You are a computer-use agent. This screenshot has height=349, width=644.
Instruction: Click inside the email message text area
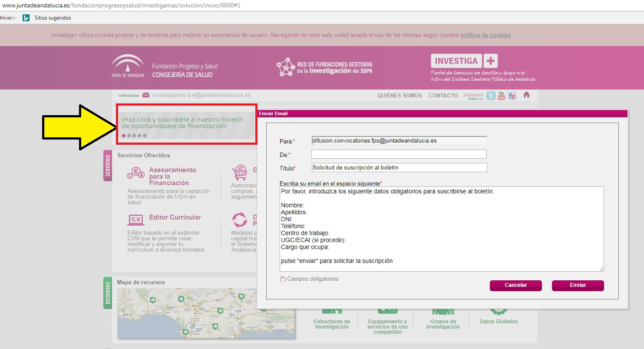442,229
